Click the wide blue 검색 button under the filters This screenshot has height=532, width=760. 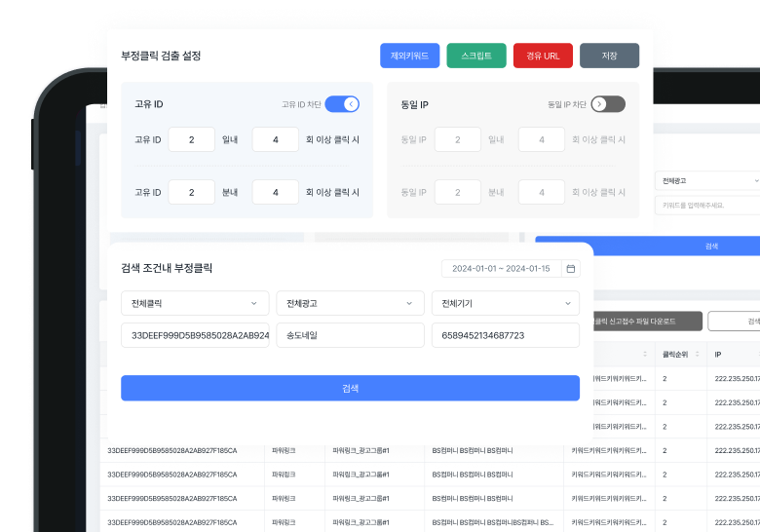[350, 388]
